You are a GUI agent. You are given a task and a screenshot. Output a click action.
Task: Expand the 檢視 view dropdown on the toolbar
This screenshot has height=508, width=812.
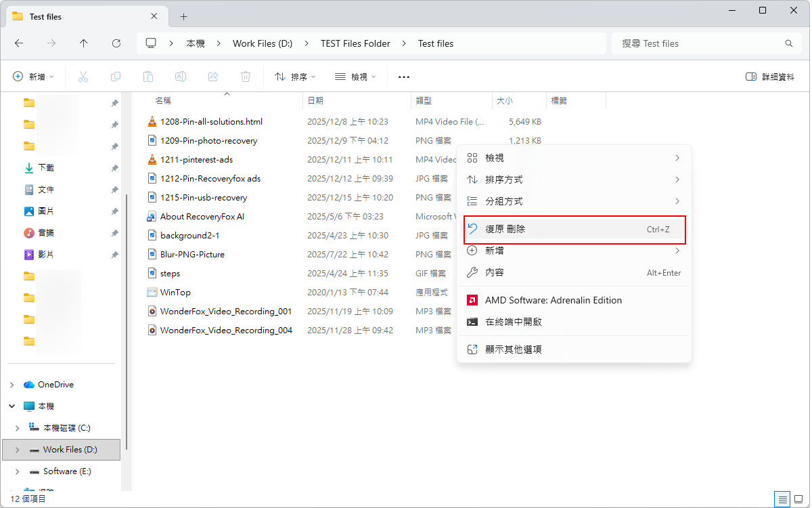[355, 76]
